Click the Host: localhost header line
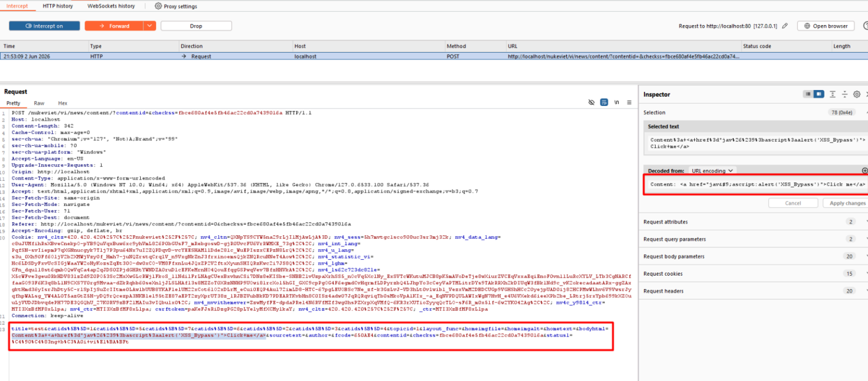Viewport: 868px width, 381px height. 36,119
